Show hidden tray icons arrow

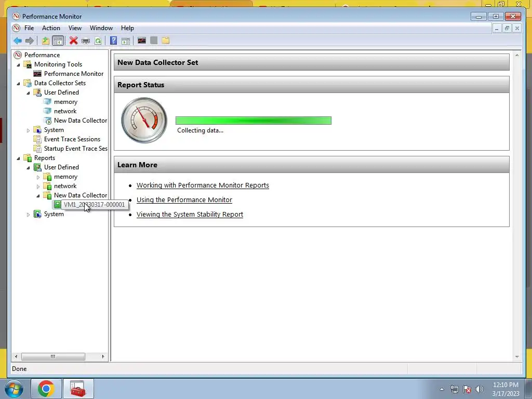click(x=442, y=389)
